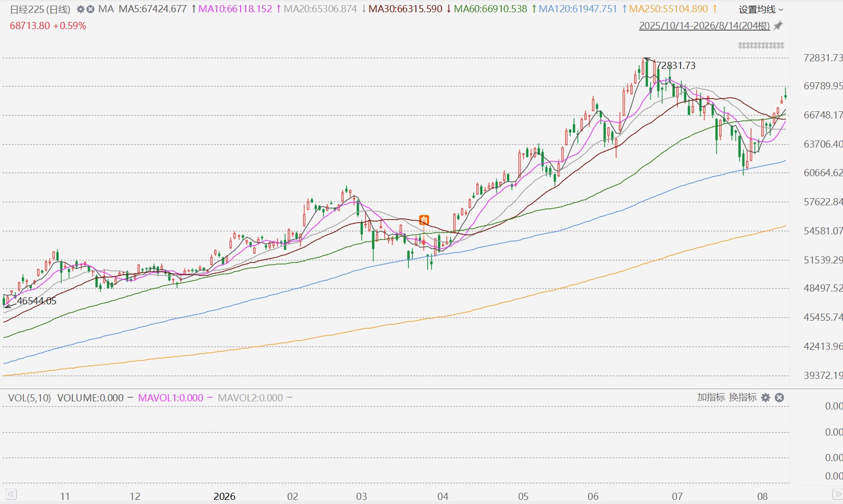843x504 pixels.
Task: Click the MA60:66910.538 value
Action: point(490,9)
